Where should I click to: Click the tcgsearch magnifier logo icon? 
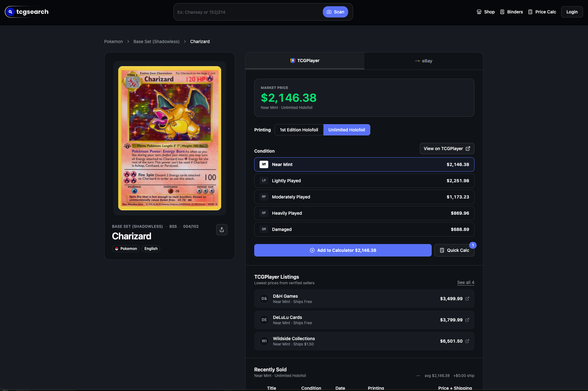pyautogui.click(x=10, y=12)
